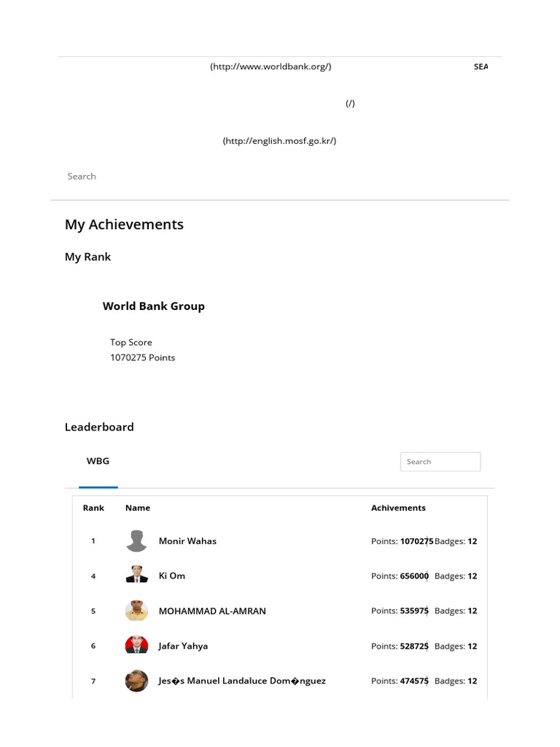This screenshot has width=560, height=747.
Task: Click the (/) home link
Action: pos(350,104)
